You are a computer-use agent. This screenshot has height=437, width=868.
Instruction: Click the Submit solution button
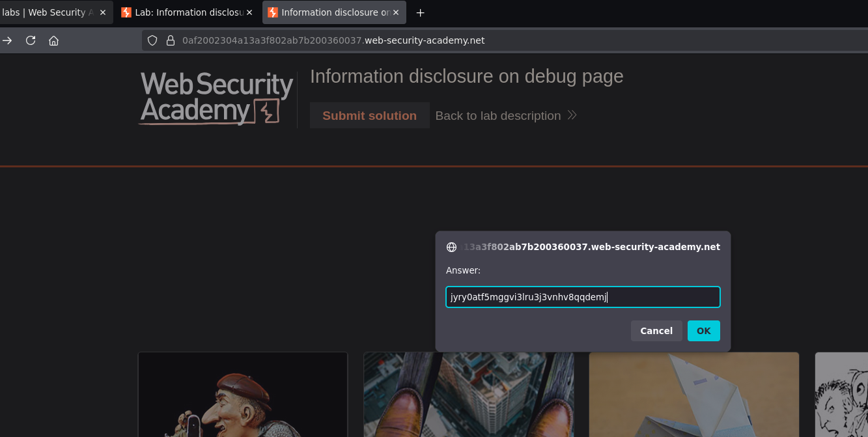(x=369, y=115)
